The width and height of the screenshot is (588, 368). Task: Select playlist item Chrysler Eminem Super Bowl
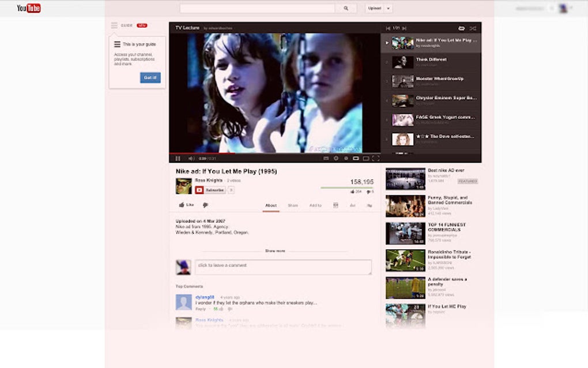click(431, 100)
